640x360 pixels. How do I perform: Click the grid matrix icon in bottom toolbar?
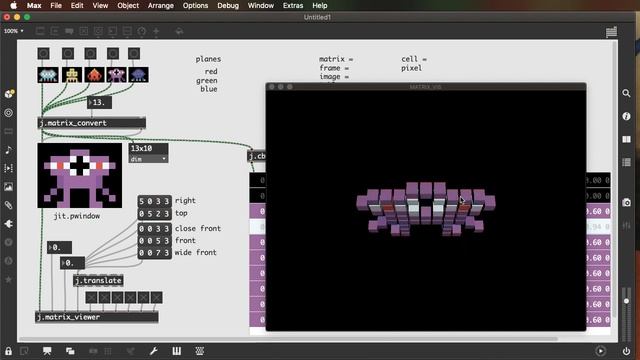click(x=200, y=351)
